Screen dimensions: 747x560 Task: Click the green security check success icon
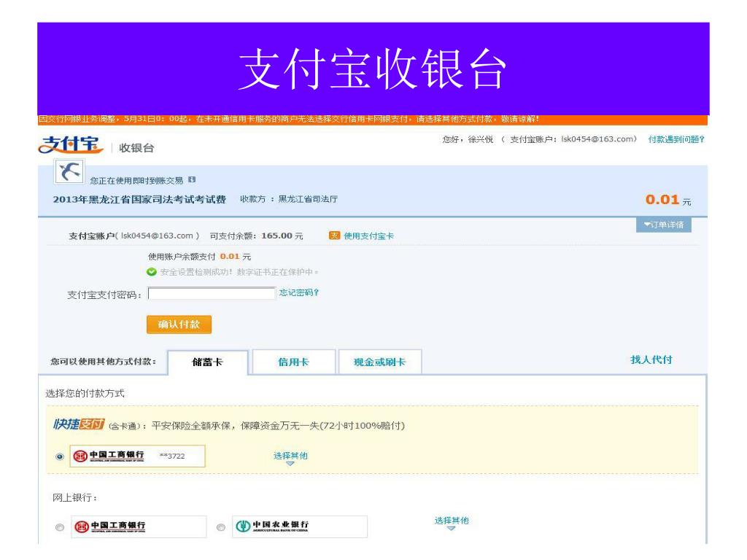(152, 272)
